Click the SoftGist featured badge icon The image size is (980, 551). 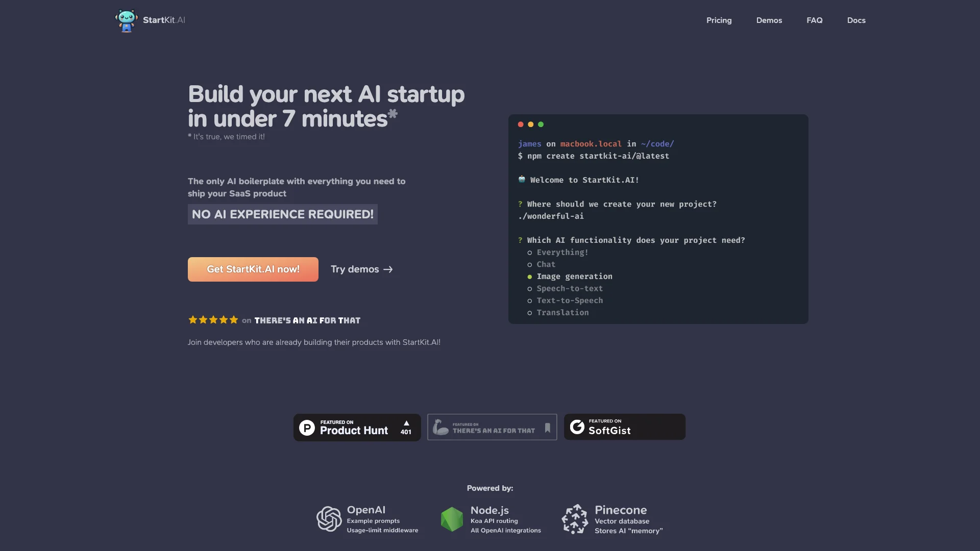577,427
